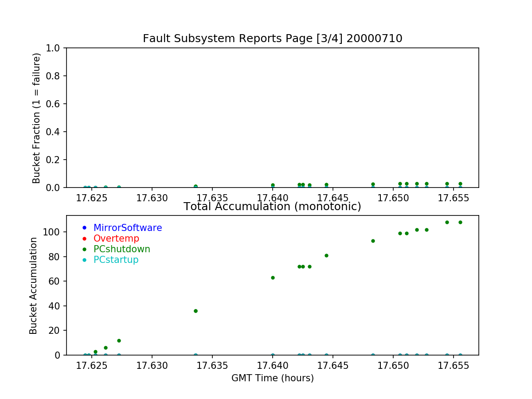
Task: Select the green point near 93 accumulation
Action: point(373,241)
